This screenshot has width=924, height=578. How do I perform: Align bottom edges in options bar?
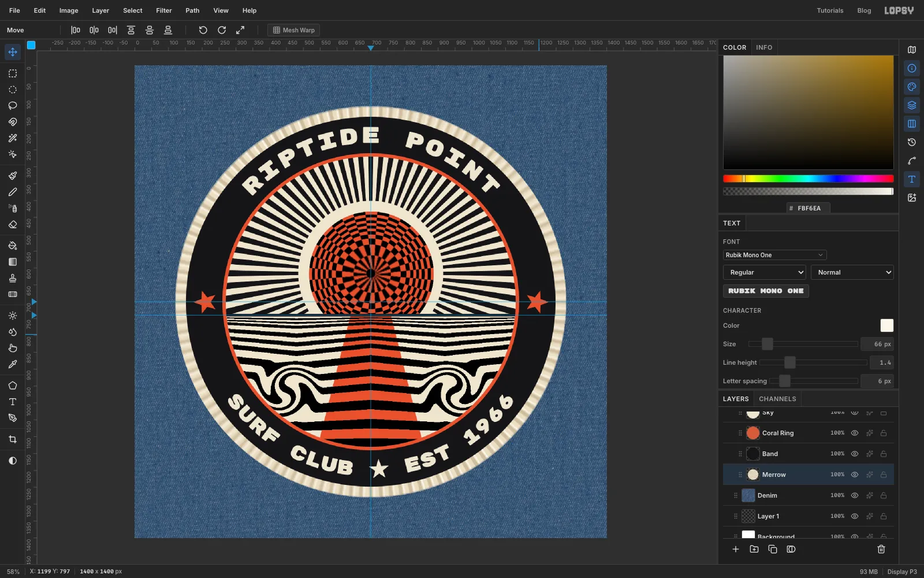168,30
